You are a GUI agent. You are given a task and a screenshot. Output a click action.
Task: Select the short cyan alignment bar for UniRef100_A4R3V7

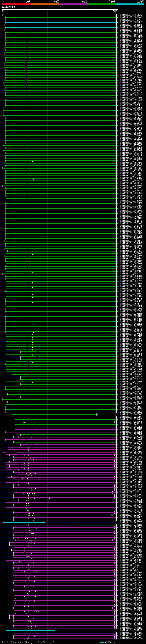tap(24, 522)
